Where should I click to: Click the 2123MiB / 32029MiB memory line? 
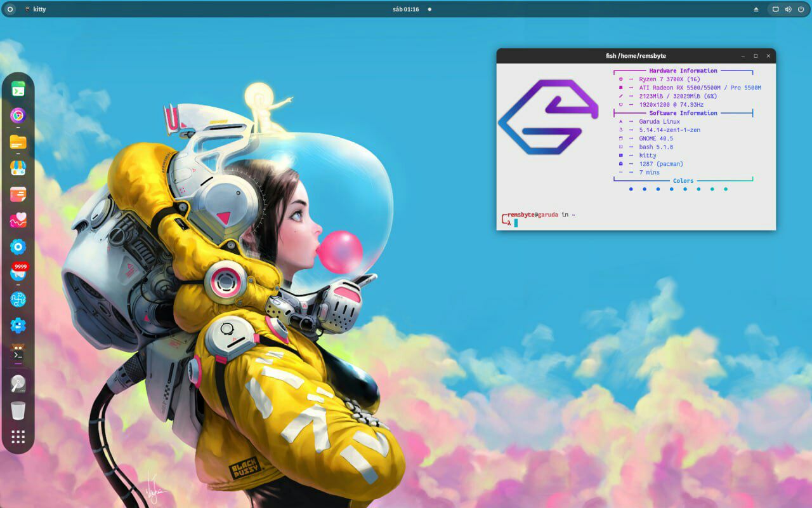pyautogui.click(x=678, y=97)
